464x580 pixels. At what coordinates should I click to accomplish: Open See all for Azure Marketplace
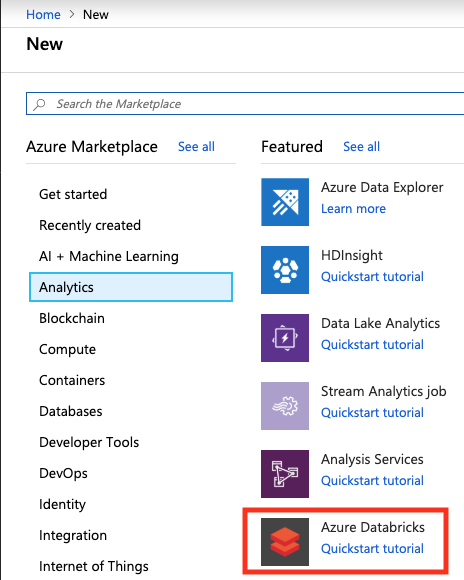[x=196, y=147]
